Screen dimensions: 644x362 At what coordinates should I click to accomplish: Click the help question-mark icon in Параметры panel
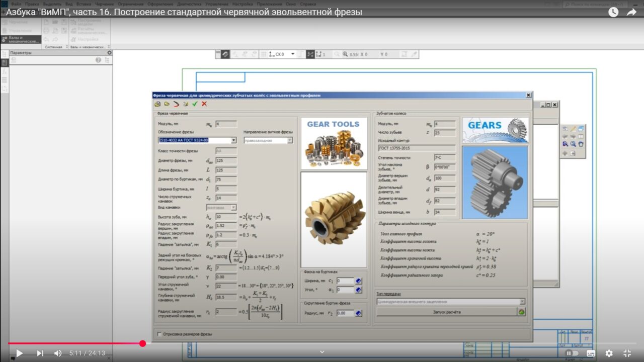pyautogui.click(x=99, y=60)
